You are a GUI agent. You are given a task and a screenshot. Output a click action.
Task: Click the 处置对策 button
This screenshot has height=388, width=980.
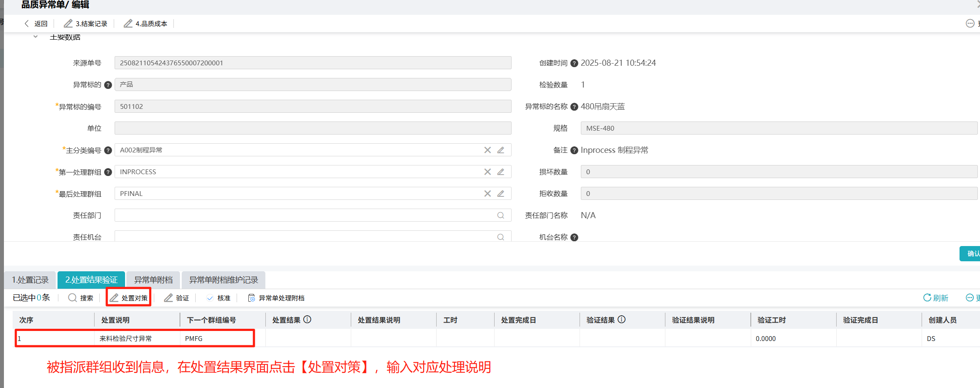129,298
